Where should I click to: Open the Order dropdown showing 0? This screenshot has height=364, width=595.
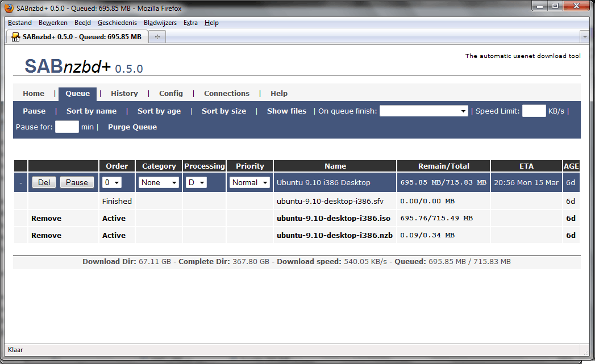point(111,182)
